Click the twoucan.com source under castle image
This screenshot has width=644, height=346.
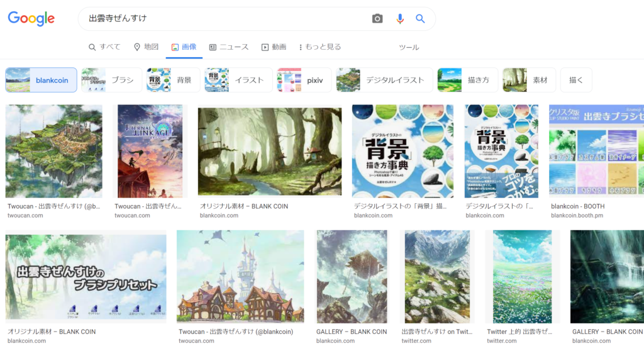pyautogui.click(x=196, y=341)
